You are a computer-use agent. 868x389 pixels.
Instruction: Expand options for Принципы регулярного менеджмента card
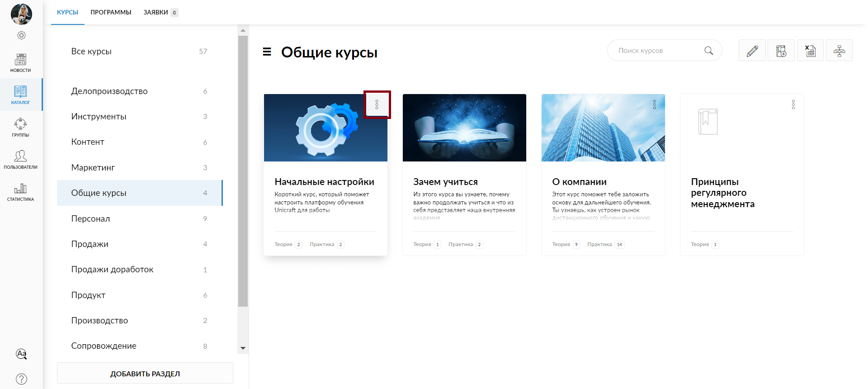(793, 105)
